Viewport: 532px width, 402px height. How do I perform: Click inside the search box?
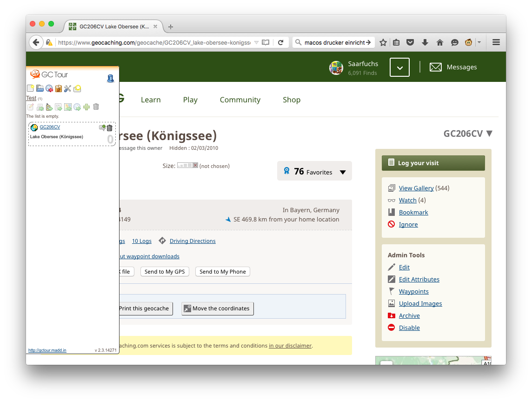(334, 42)
